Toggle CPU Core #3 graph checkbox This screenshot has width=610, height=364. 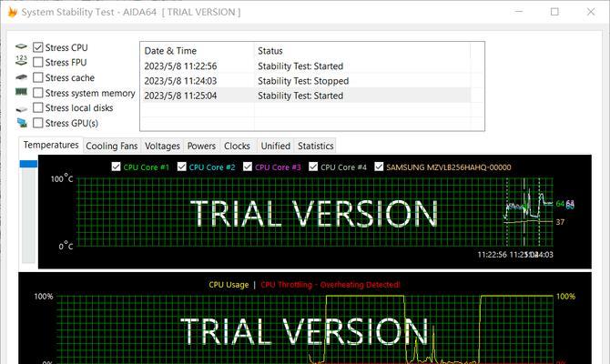[x=248, y=167]
